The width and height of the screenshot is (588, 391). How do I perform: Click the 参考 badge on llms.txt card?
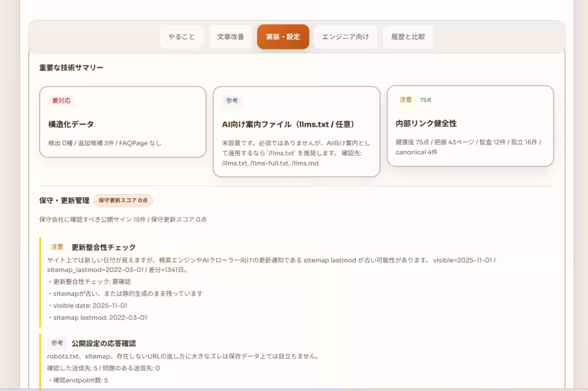(232, 100)
